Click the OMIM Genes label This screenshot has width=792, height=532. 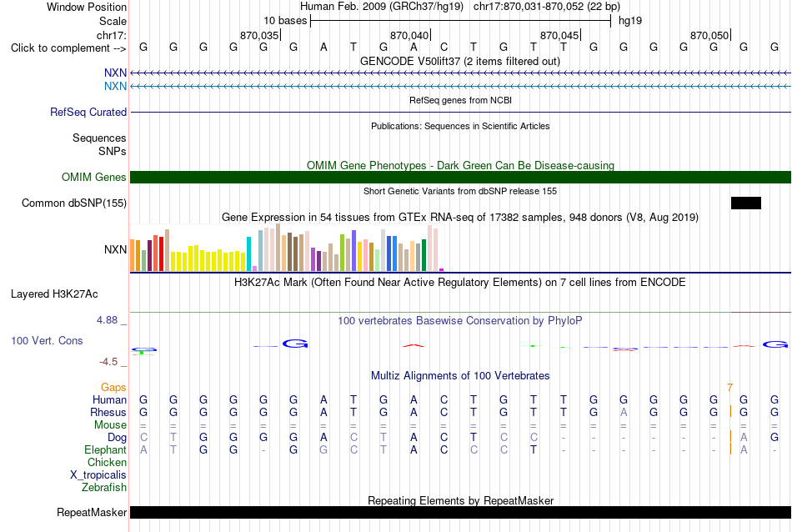tap(93, 178)
